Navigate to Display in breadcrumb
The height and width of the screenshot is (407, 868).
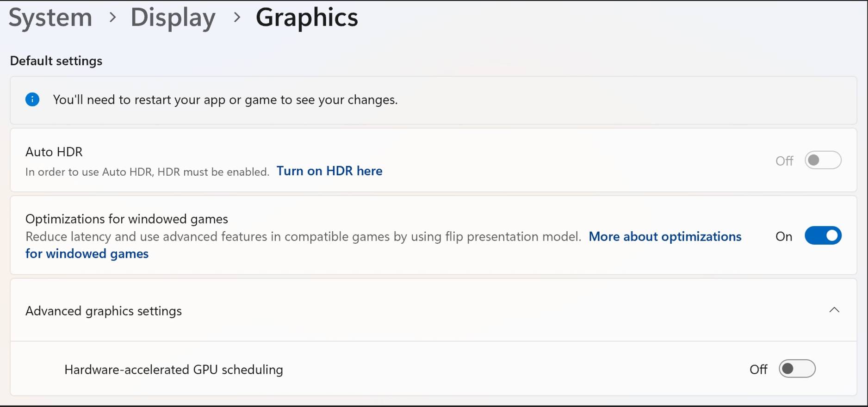coord(173,18)
